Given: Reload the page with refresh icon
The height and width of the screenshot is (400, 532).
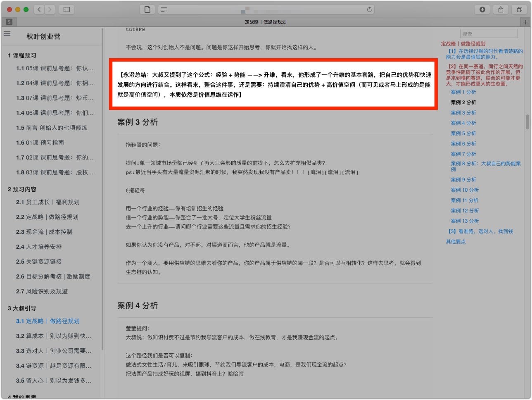Looking at the screenshot, I should 369,10.
